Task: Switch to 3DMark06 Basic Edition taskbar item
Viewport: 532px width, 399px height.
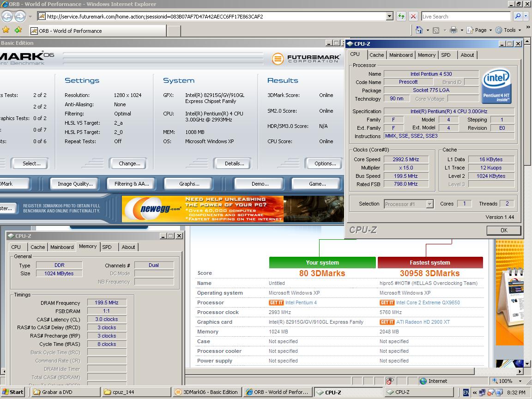Action: pos(207,392)
